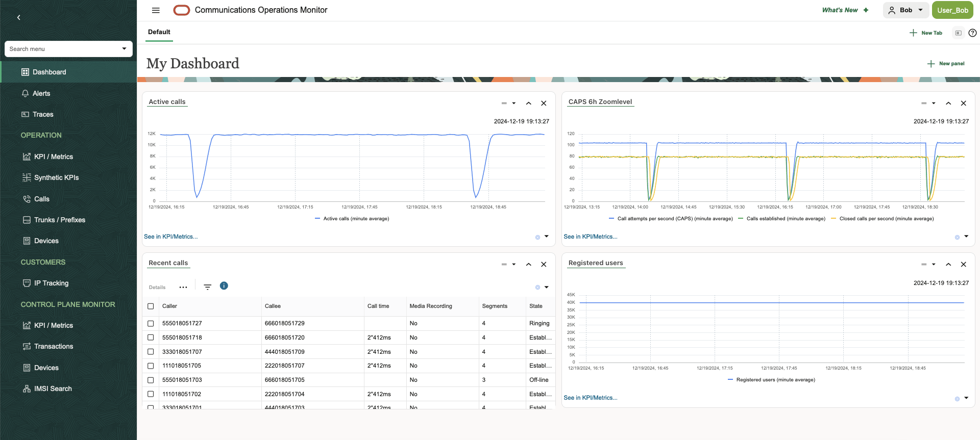Expand the Registered users footer options arrow
This screenshot has width=980, height=440.
click(966, 398)
